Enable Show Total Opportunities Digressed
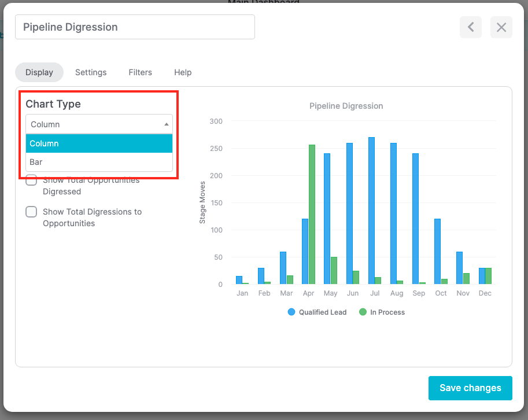Image resolution: width=528 pixels, height=420 pixels. tap(31, 180)
